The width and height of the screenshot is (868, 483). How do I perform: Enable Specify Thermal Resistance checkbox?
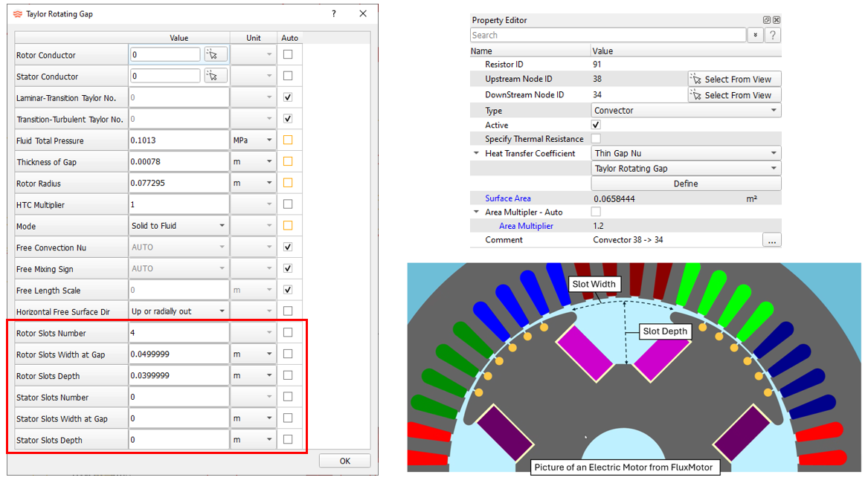[x=596, y=139]
